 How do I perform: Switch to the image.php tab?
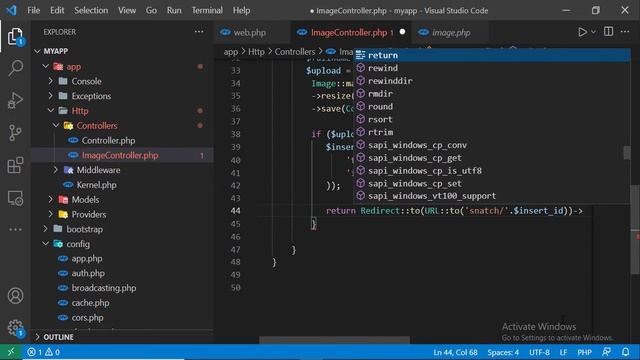[x=450, y=32]
